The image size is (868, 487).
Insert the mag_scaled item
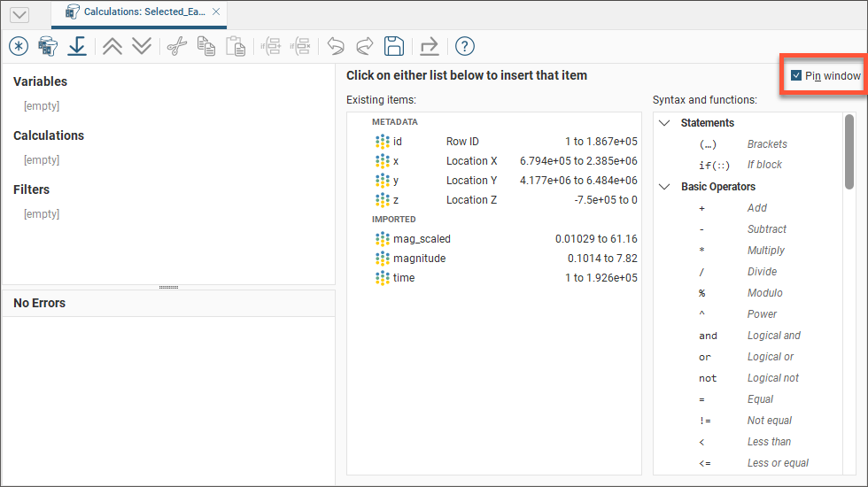pos(422,239)
